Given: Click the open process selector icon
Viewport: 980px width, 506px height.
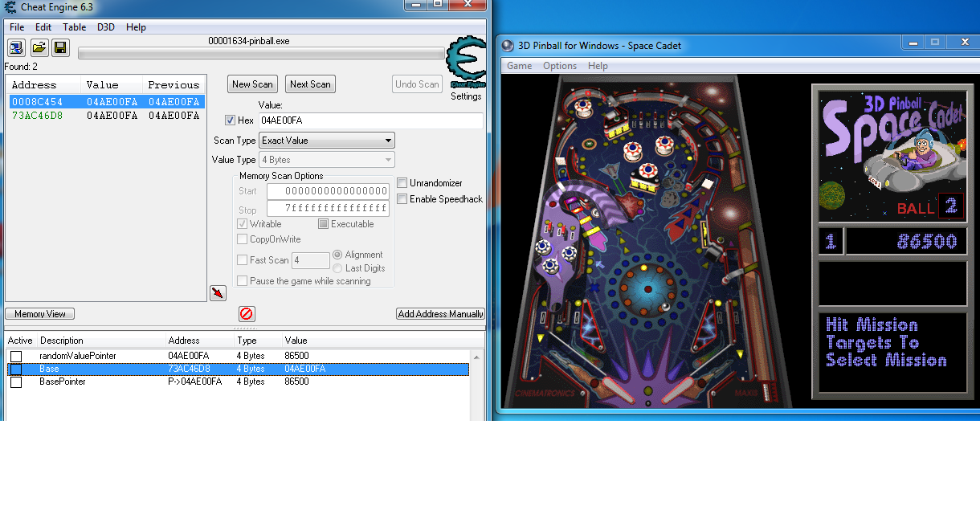Looking at the screenshot, I should (16, 48).
